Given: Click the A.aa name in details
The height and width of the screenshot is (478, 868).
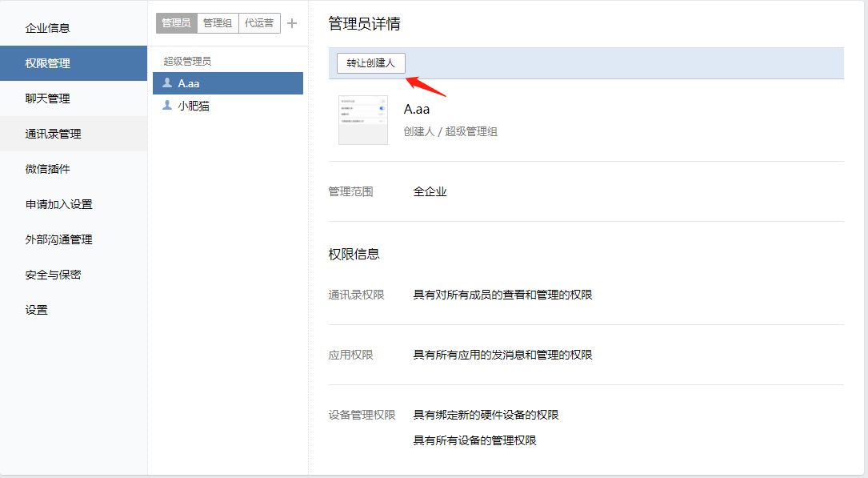Looking at the screenshot, I should pos(417,110).
